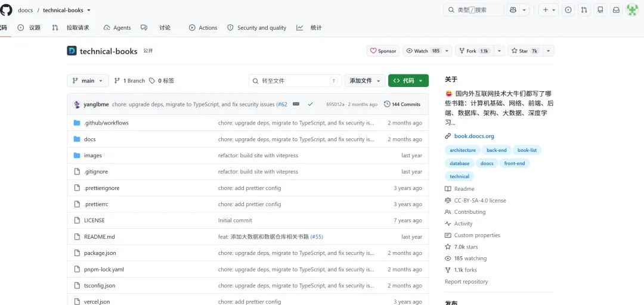Open 144 Commits history
This screenshot has height=305, width=644.
point(402,104)
